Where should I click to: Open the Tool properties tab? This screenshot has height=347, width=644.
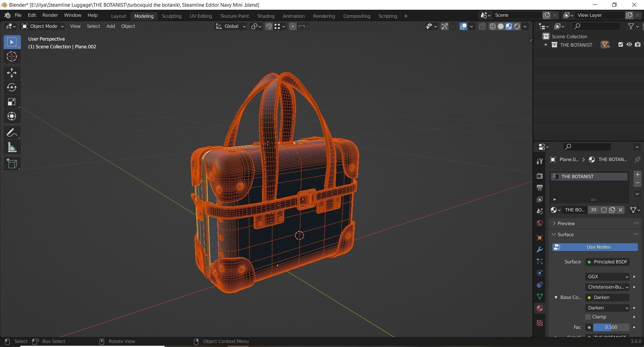[540, 161]
